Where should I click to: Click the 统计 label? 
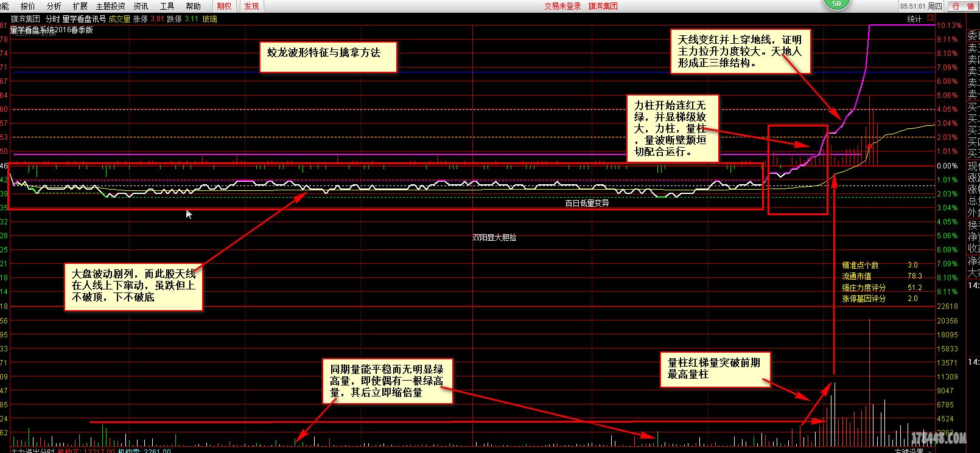pos(914,19)
